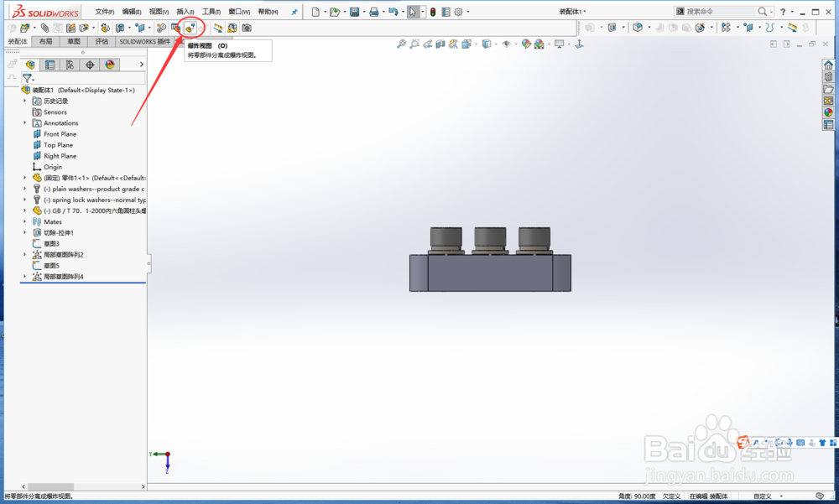Click the Mate paperclip icon

pos(45,28)
